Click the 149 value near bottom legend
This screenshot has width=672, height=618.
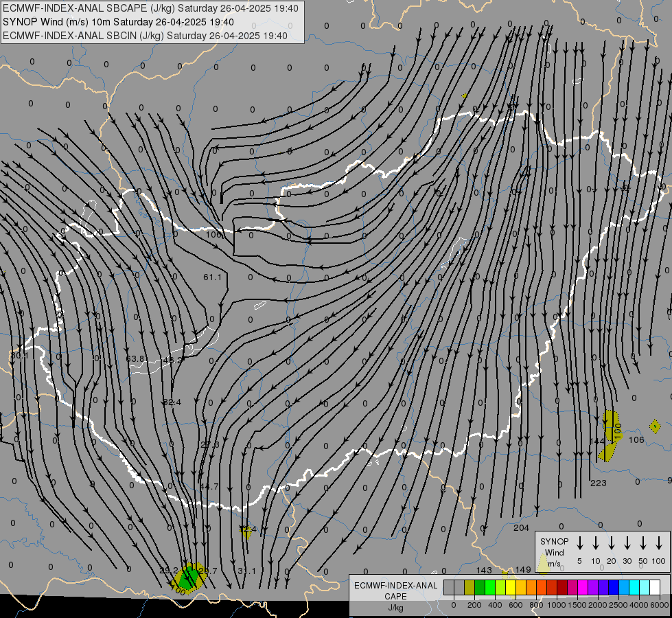pos(523,569)
